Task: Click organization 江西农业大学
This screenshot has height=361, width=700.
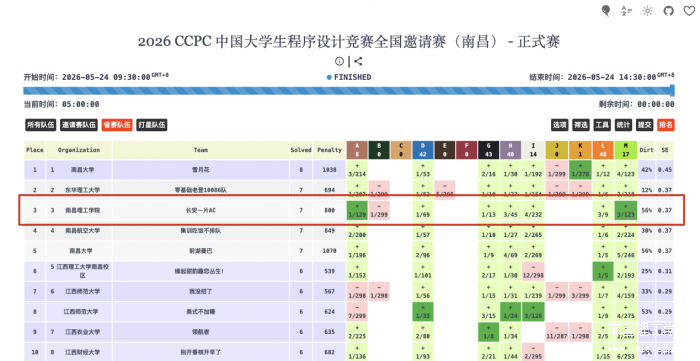Action: [83, 332]
